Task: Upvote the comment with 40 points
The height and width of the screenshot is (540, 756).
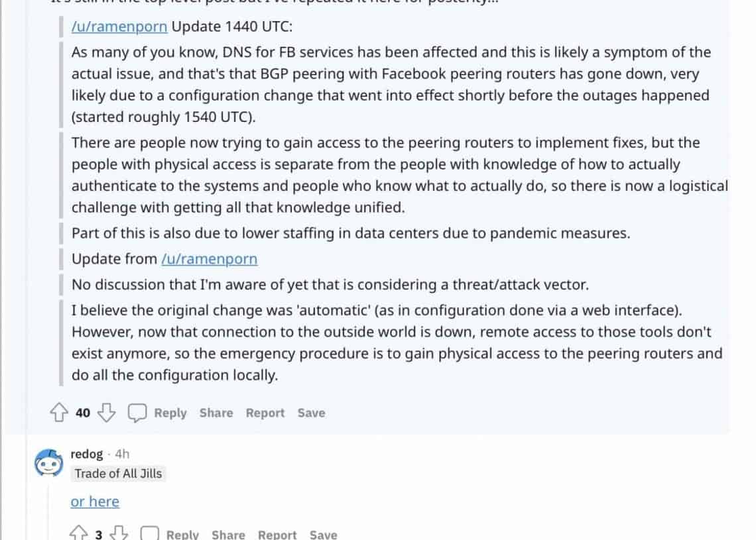Action: (60, 413)
